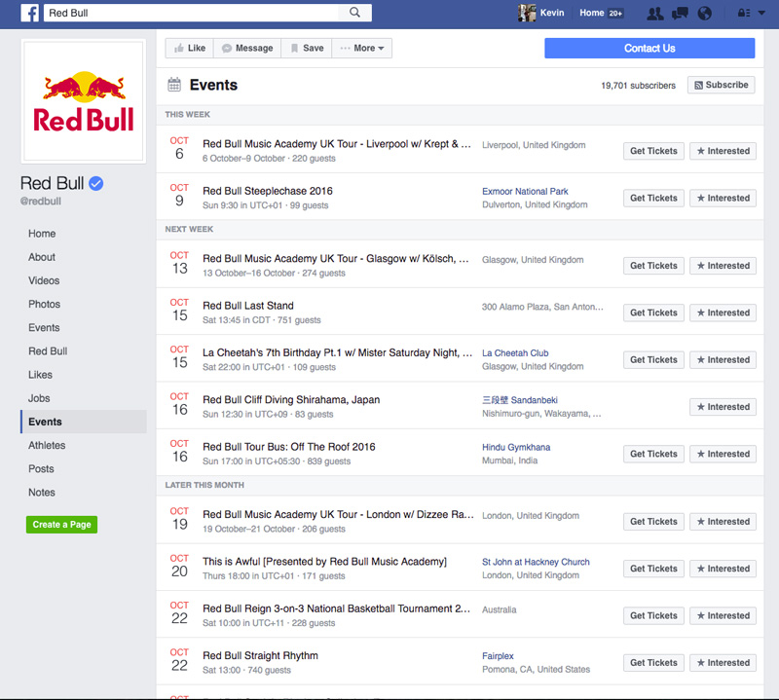Open the friend requests icon
The height and width of the screenshot is (700, 779).
pos(654,13)
